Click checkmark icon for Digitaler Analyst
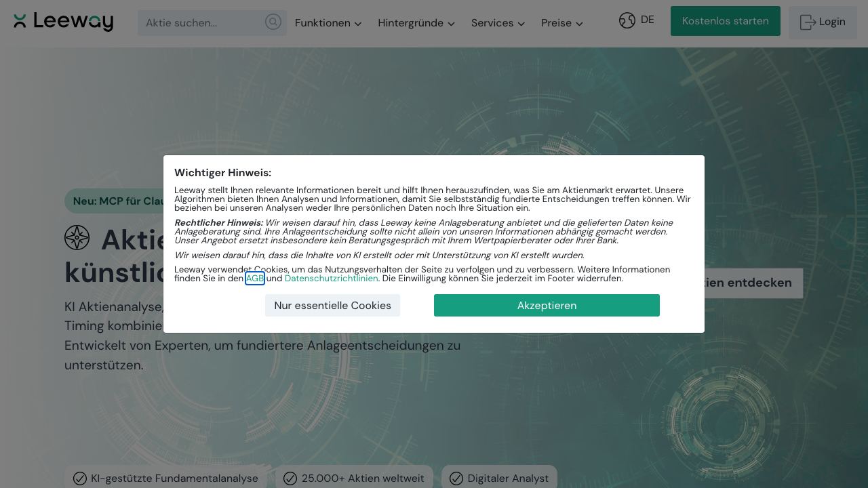Screen dimensions: 868x488 coord(456,479)
